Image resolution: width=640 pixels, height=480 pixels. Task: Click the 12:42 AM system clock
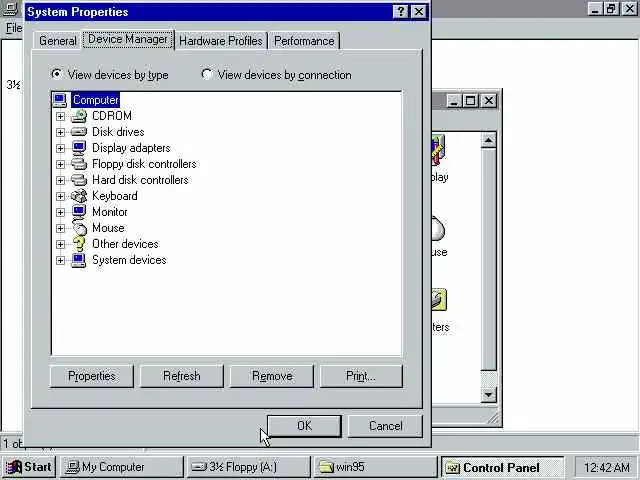(607, 467)
